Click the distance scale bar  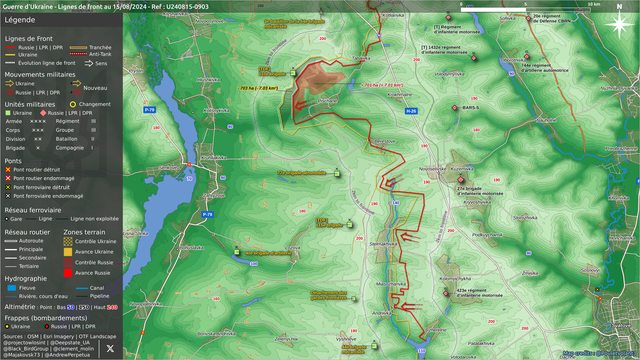[x=525, y=9]
